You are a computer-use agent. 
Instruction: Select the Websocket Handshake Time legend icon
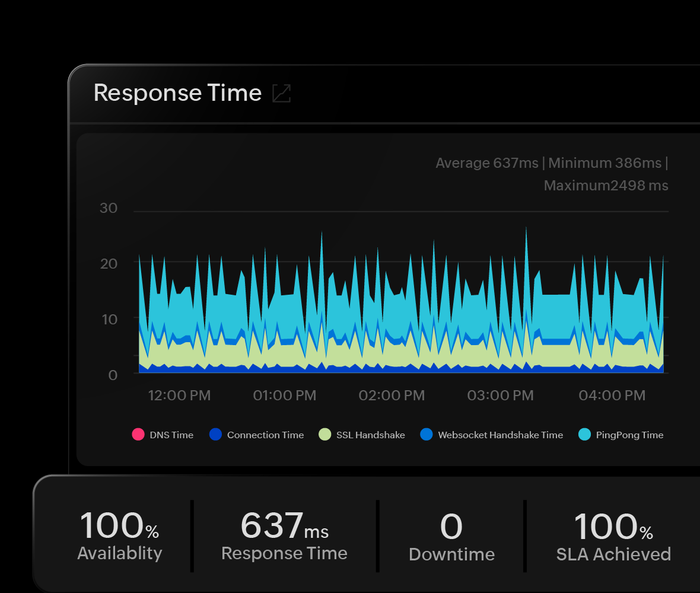(426, 434)
